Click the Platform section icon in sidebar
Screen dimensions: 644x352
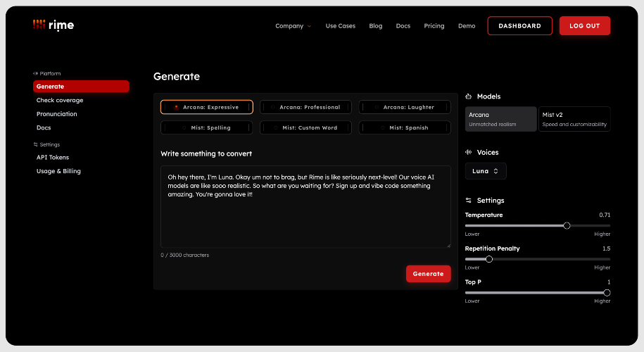[35, 73]
